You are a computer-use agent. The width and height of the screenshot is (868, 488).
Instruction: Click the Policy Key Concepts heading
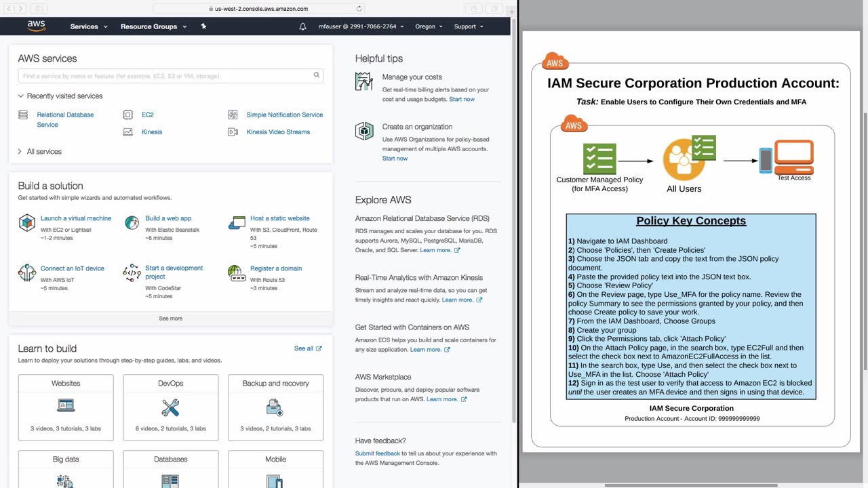click(x=691, y=221)
